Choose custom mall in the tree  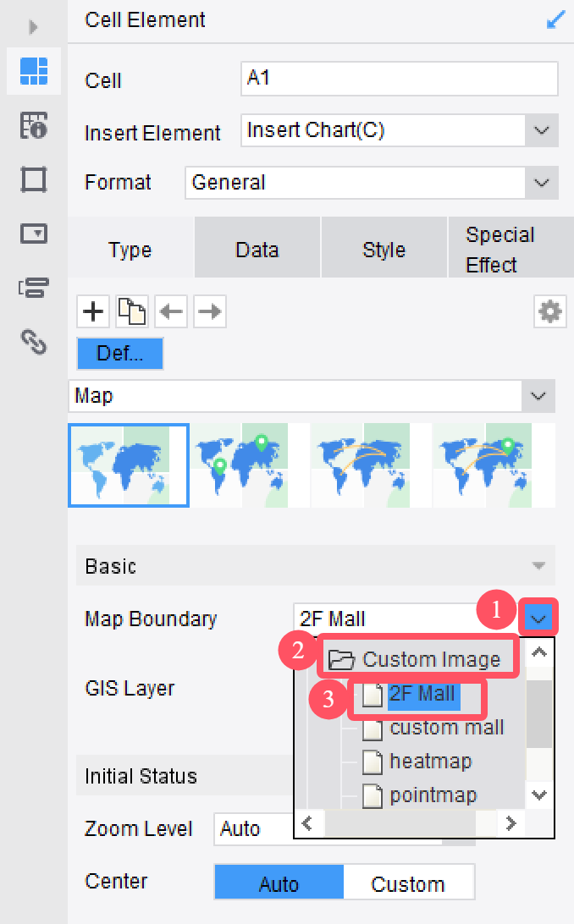[x=447, y=727]
